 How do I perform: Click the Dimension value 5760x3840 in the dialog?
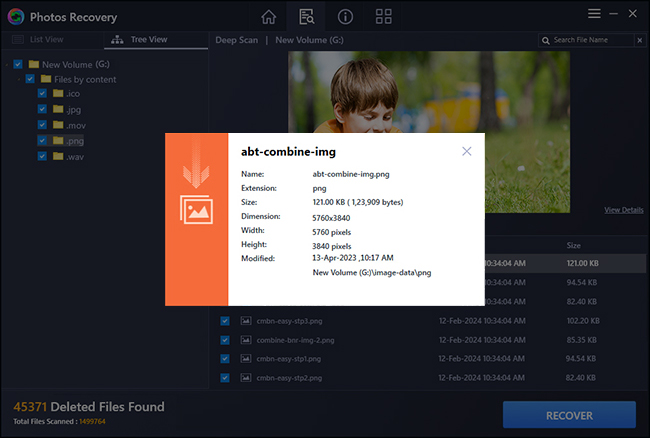pyautogui.click(x=331, y=218)
